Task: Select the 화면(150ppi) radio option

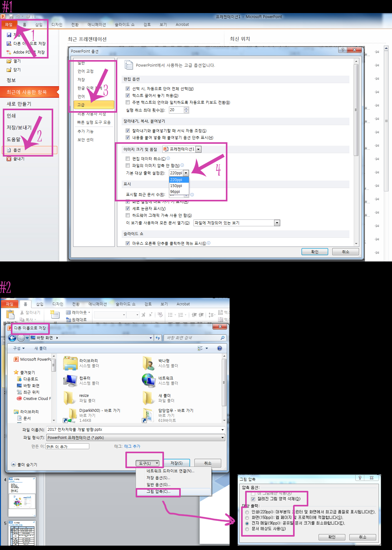Action: pyautogui.click(x=247, y=518)
